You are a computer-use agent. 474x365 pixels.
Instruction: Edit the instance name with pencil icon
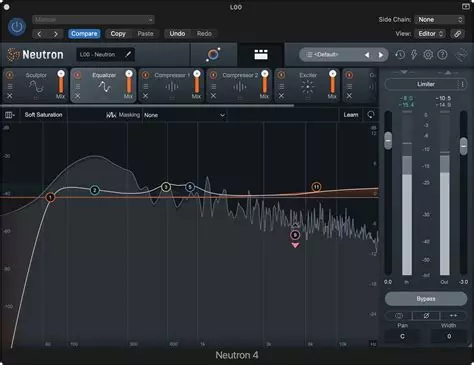click(128, 54)
